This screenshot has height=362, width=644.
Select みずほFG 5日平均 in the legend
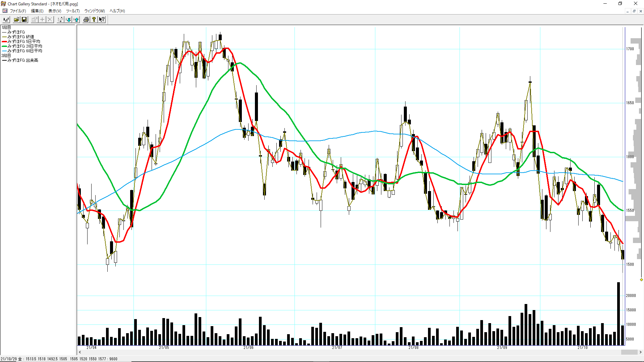(24, 42)
